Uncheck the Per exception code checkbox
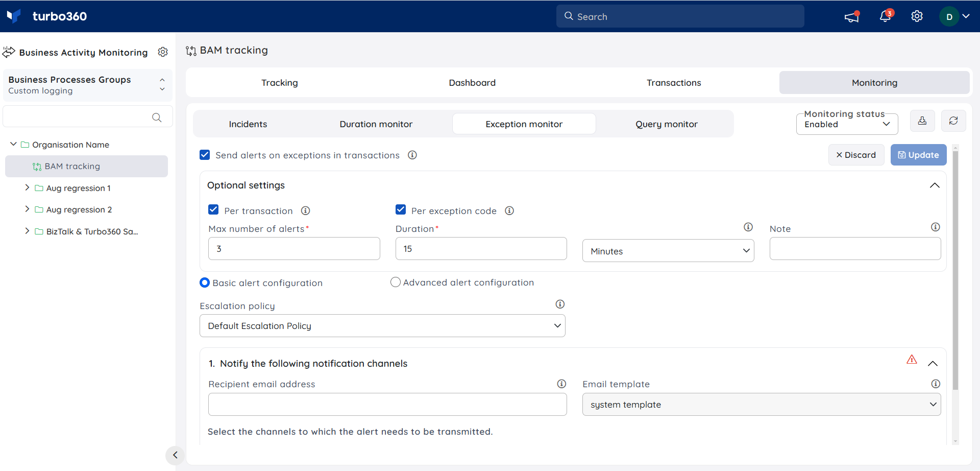The height and width of the screenshot is (471, 980). [401, 210]
